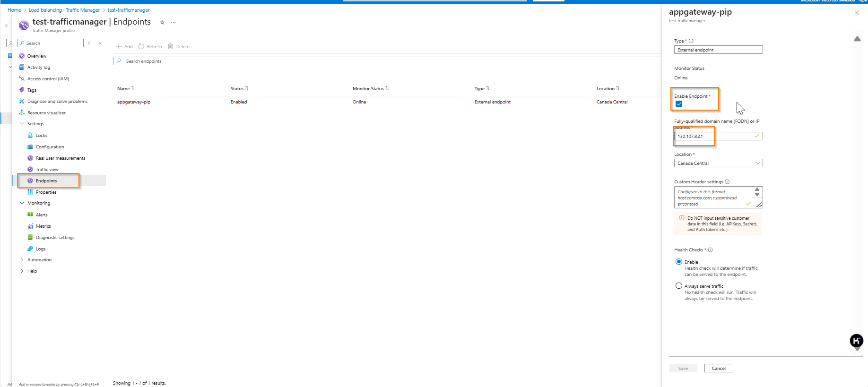Screen dimensions: 868x387
Task: Select Activity log menu item
Action: pyautogui.click(x=39, y=68)
